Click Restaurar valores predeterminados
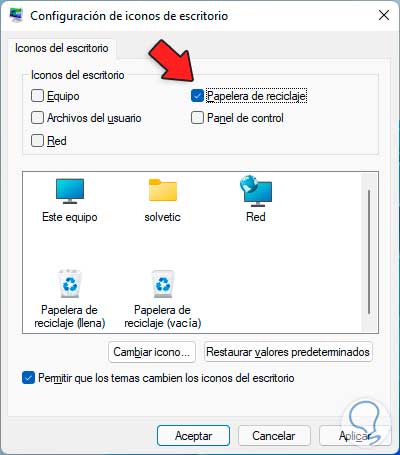Image resolution: width=400 pixels, height=455 pixels. 288,352
